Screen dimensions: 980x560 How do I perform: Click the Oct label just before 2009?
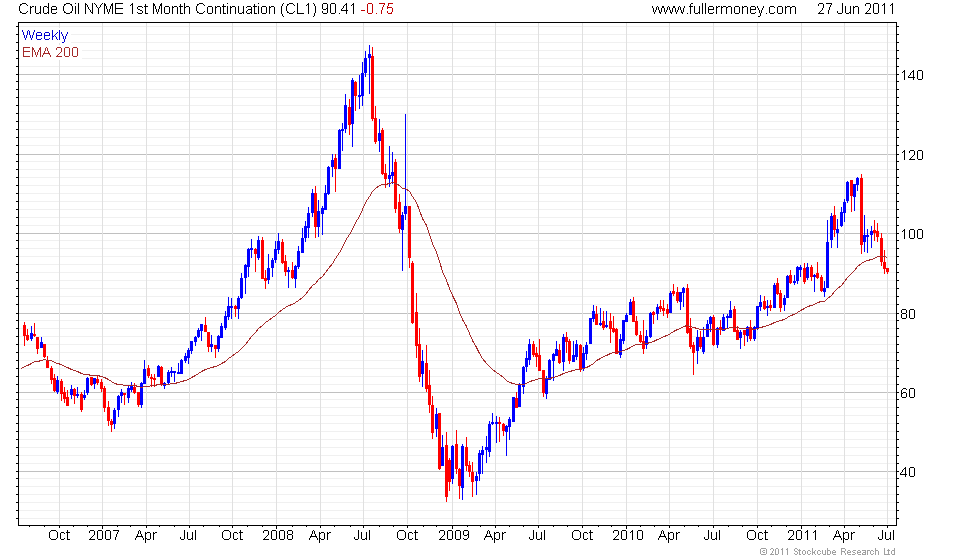coord(408,536)
